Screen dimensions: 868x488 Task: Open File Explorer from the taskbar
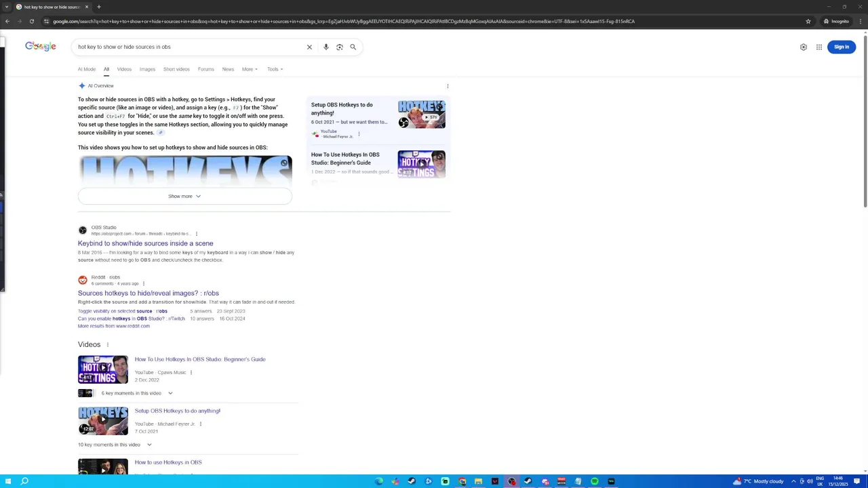[x=478, y=481]
